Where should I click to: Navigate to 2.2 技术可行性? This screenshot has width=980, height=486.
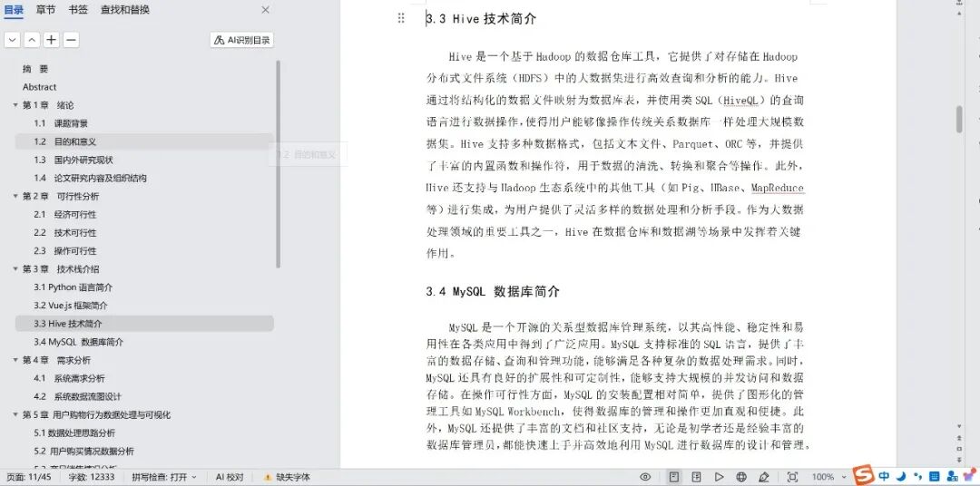click(x=65, y=233)
